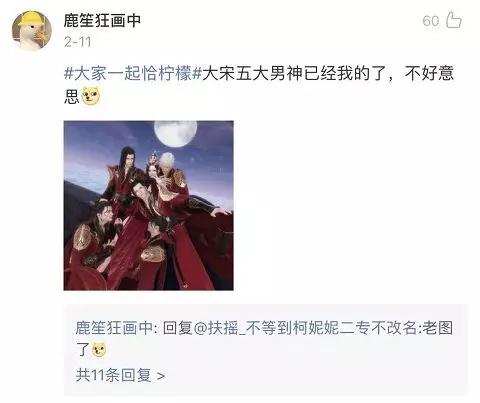Screen dimensions: 480x403
Task: Like the comment with thumbs-up icon
Action: click(x=454, y=20)
